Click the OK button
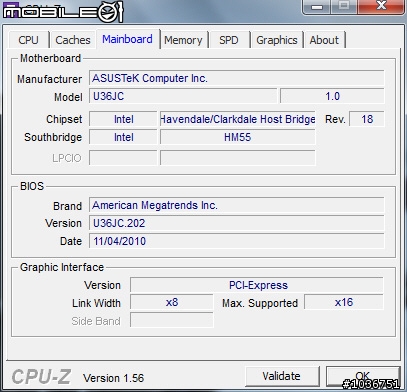 click(363, 376)
